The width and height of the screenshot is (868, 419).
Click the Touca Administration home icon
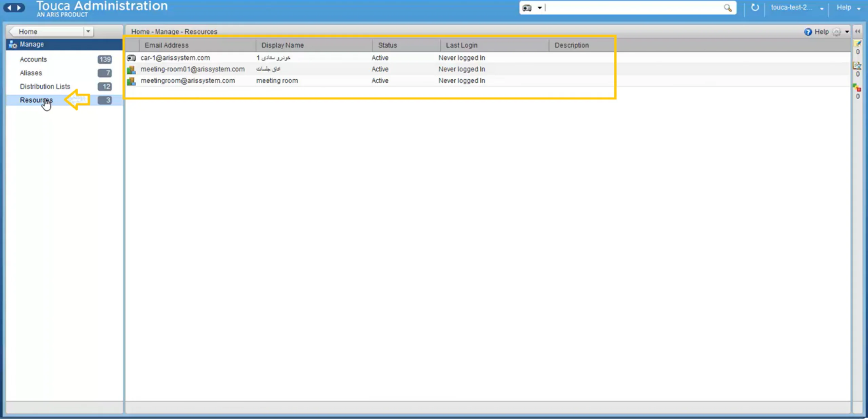tap(101, 7)
